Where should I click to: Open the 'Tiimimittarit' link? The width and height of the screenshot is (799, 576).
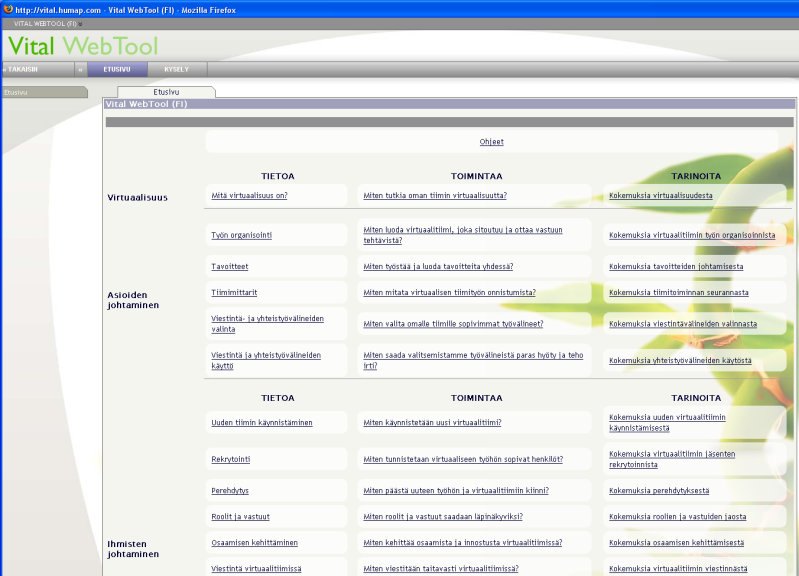click(x=234, y=292)
